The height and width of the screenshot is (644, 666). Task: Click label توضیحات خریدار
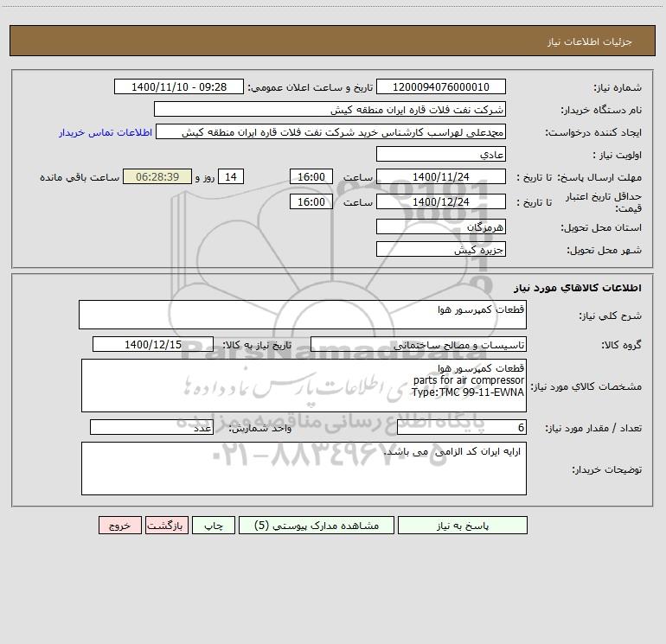click(x=606, y=469)
